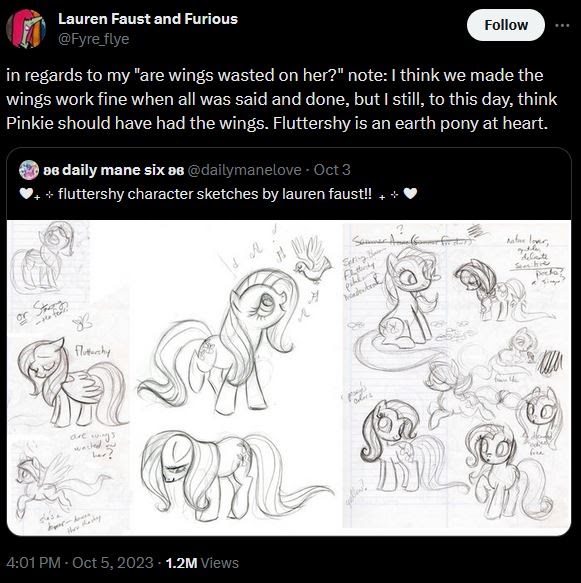Image resolution: width=581 pixels, height=583 pixels.
Task: Open the daily mane six quoted author name
Action: [x=114, y=170]
